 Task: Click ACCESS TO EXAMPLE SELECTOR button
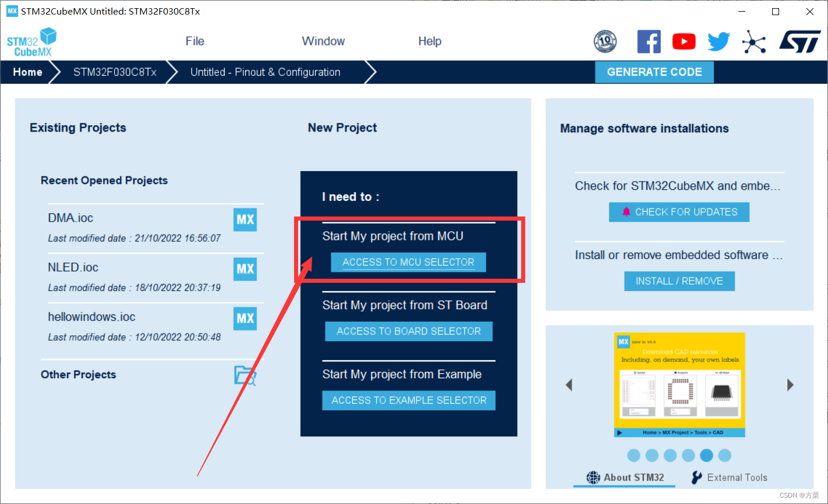pyautogui.click(x=409, y=400)
